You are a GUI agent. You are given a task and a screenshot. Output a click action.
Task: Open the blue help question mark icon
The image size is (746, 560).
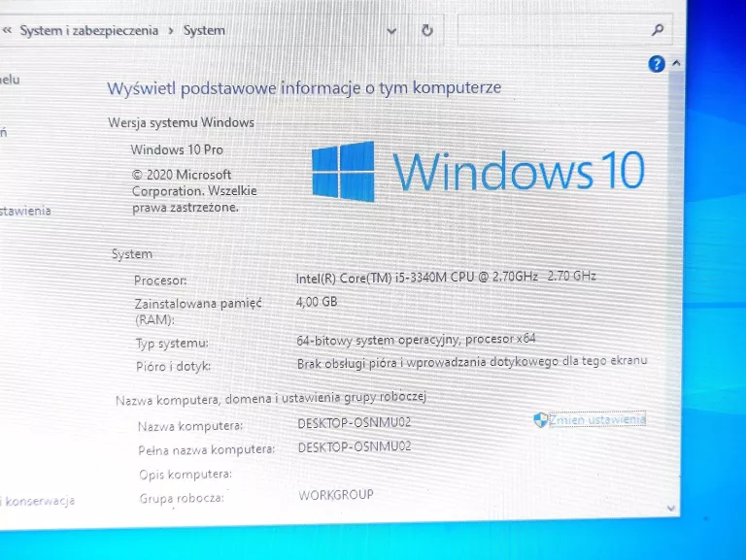click(x=657, y=64)
